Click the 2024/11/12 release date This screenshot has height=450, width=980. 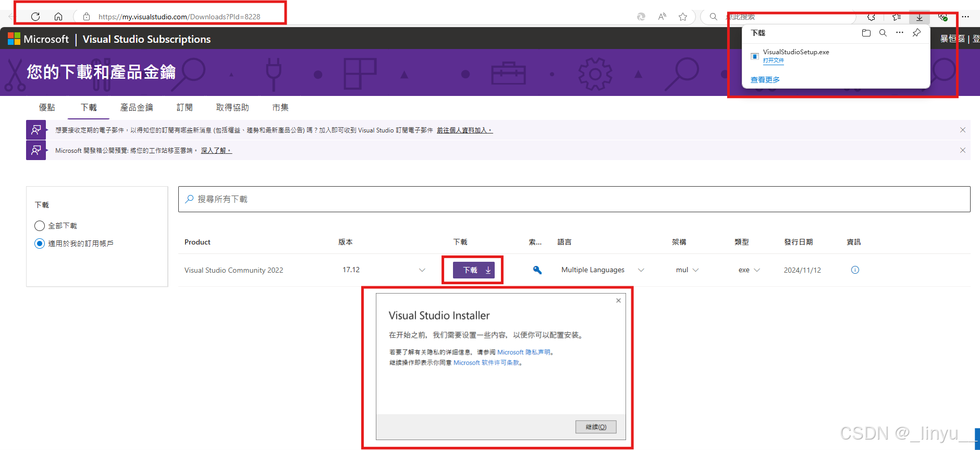[x=802, y=270]
